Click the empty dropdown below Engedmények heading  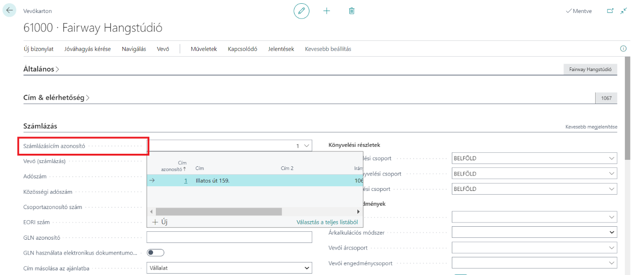tap(534, 217)
